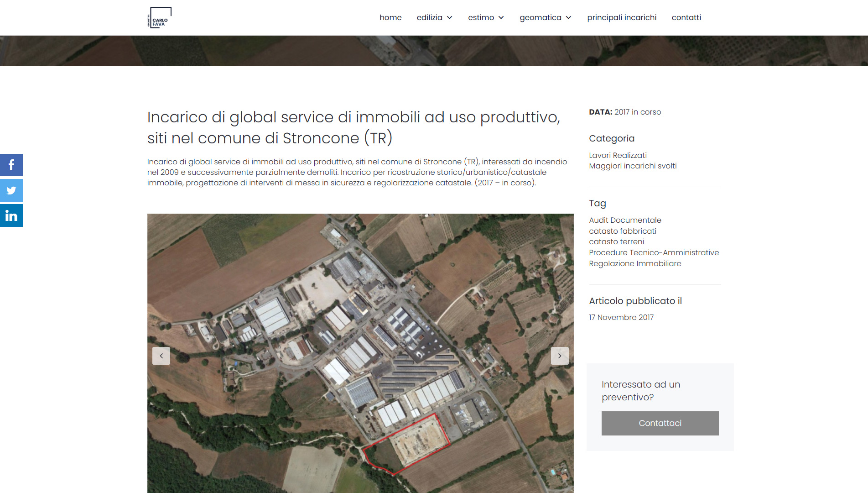Go to the contatti page
The width and height of the screenshot is (868, 493).
[x=686, y=17]
